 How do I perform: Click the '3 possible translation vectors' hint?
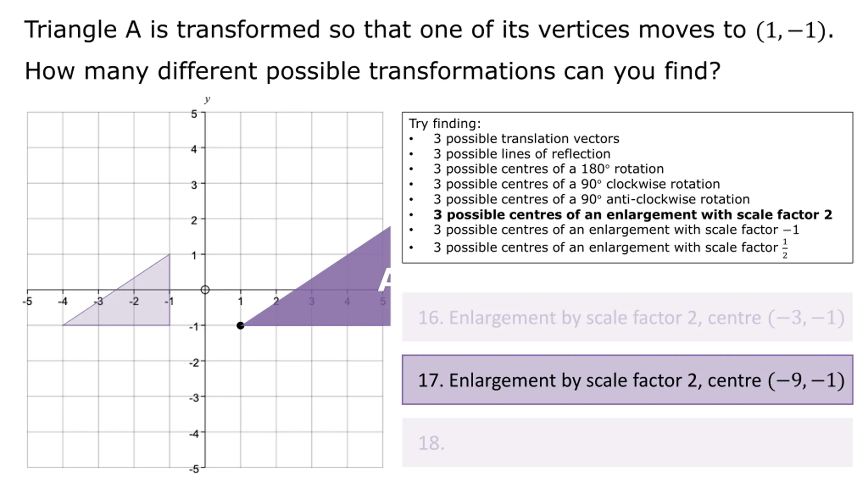(x=526, y=139)
